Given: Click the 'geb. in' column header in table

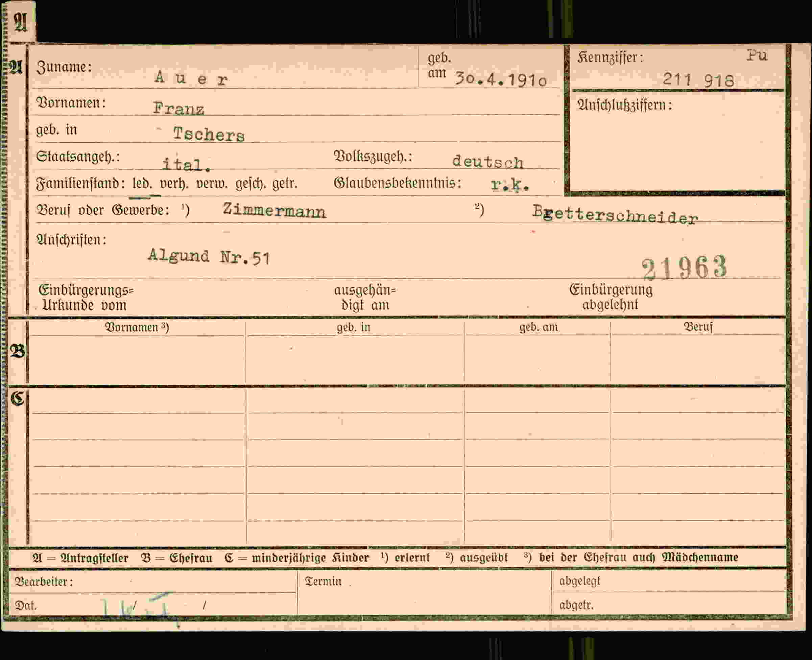Looking at the screenshot, I should pos(353,327).
